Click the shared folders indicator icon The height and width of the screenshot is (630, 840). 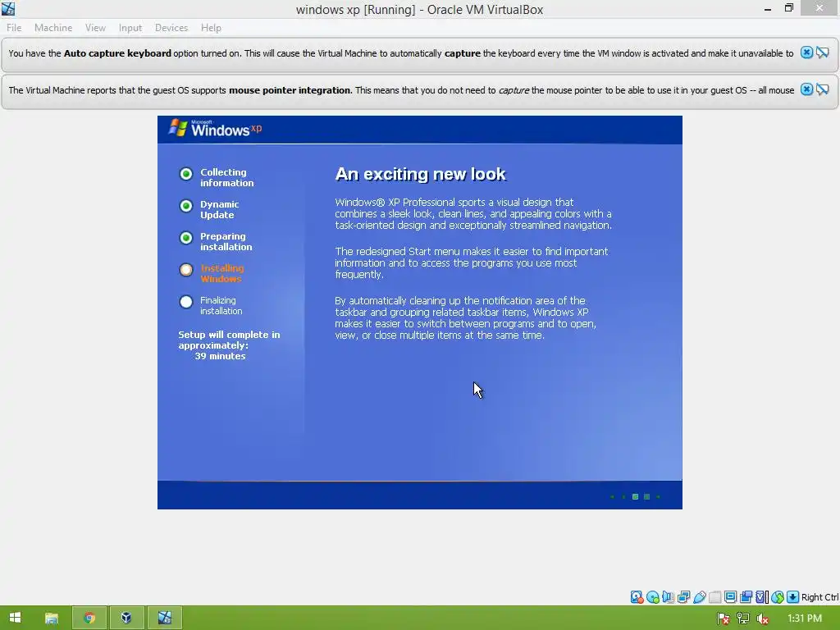click(714, 597)
